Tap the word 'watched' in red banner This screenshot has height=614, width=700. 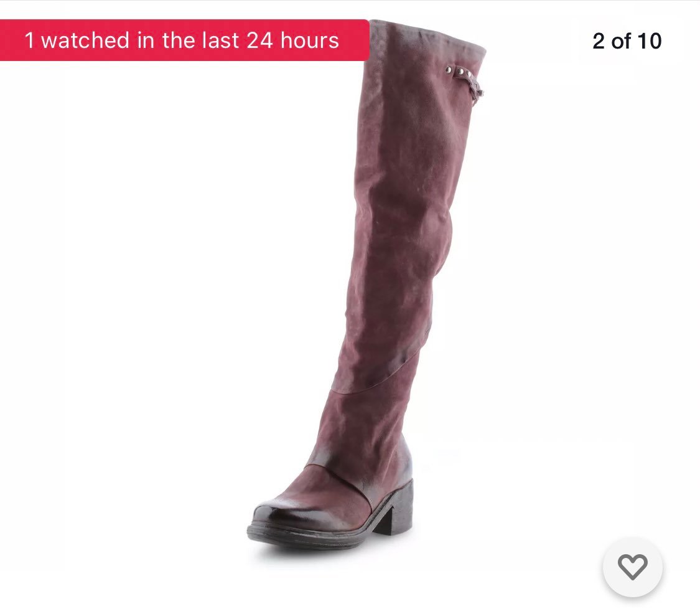pyautogui.click(x=85, y=40)
